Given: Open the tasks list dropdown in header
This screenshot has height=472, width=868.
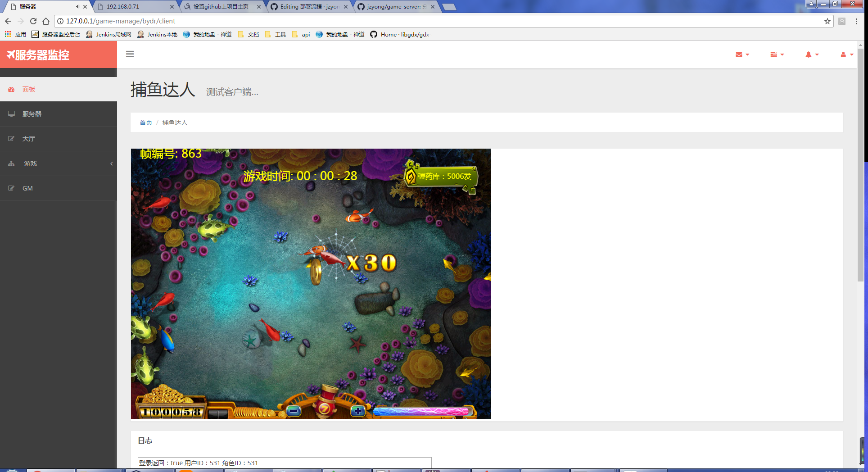Looking at the screenshot, I should click(x=777, y=54).
